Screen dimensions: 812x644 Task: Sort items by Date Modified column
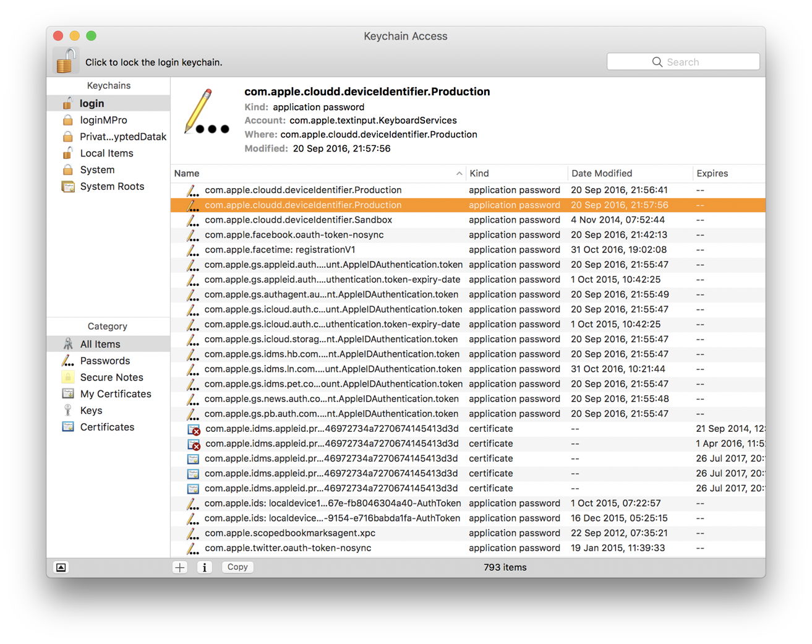click(628, 173)
